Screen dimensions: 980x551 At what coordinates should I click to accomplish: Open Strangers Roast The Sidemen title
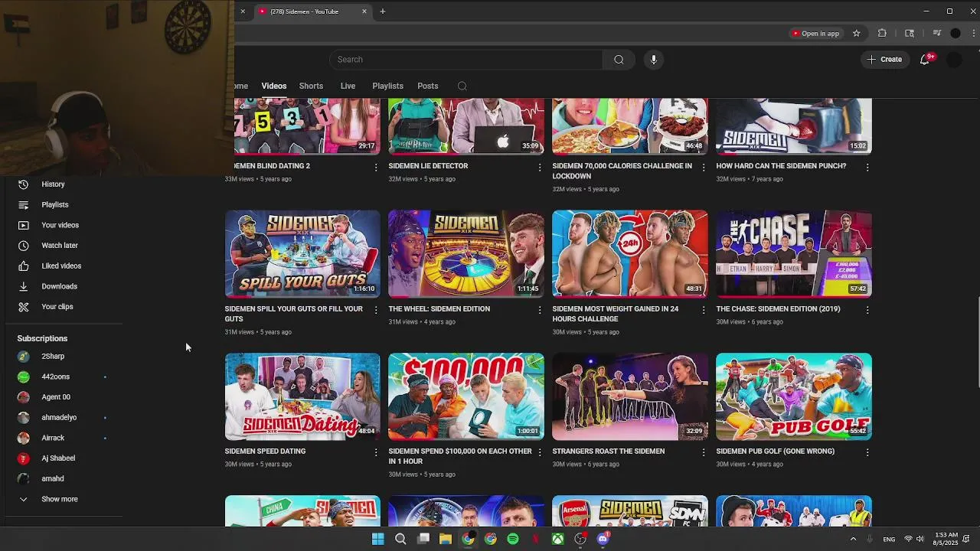(608, 452)
